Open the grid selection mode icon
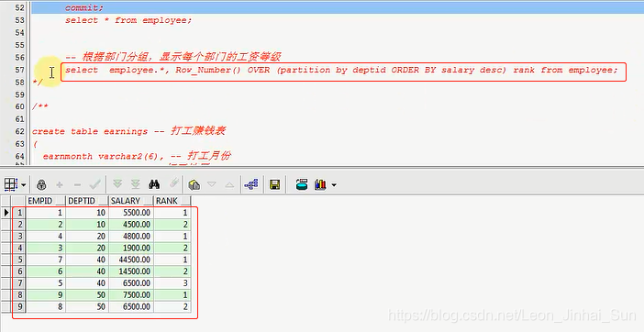 [x=11, y=184]
